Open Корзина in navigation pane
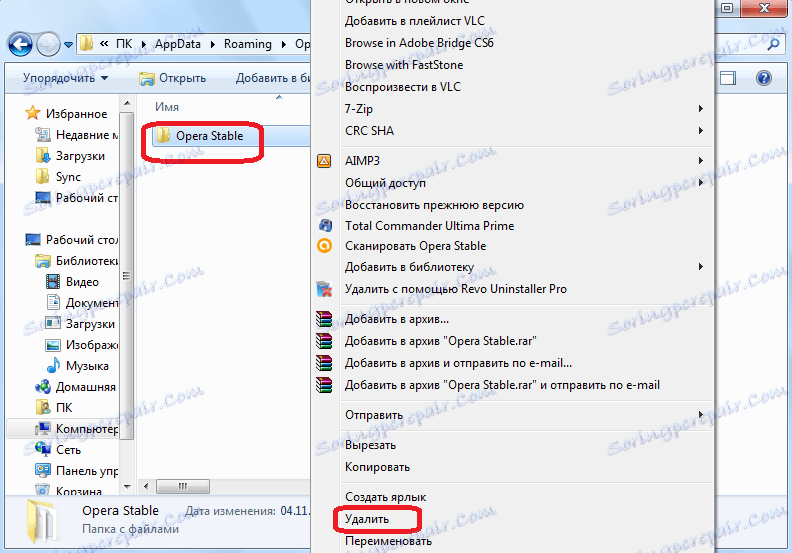 [x=69, y=490]
